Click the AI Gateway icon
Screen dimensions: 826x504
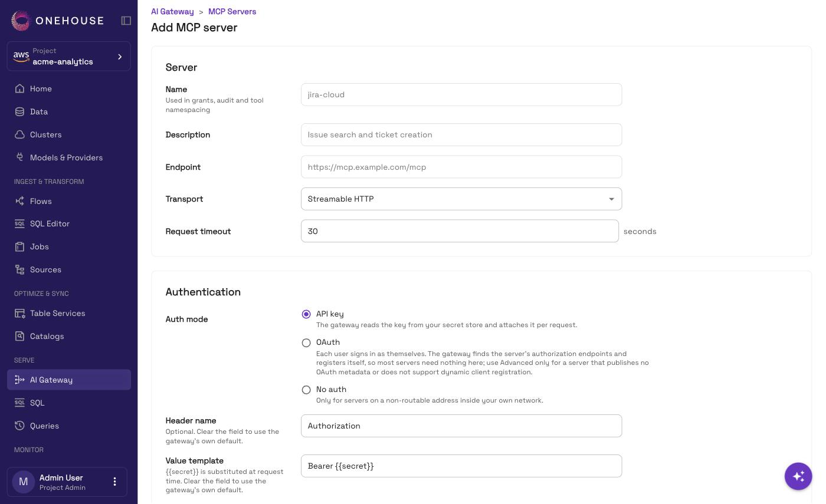pyautogui.click(x=19, y=380)
